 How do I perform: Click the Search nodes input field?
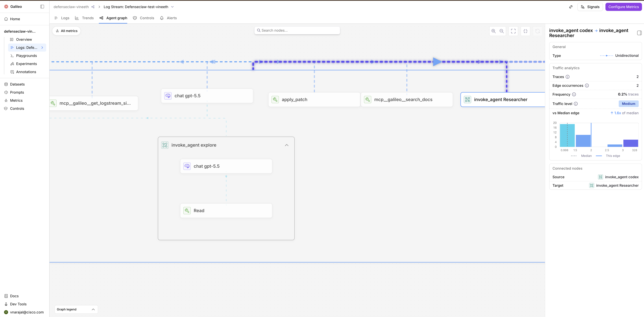click(297, 30)
